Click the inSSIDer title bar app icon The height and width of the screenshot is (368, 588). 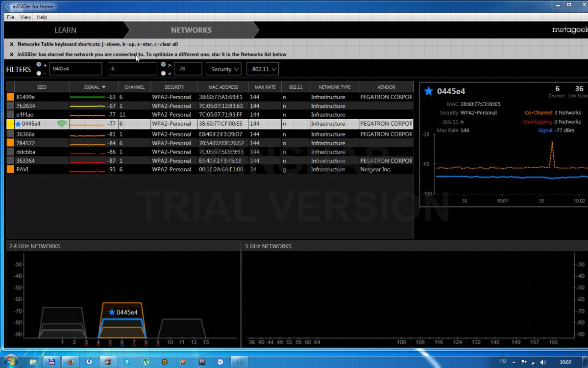(x=6, y=6)
